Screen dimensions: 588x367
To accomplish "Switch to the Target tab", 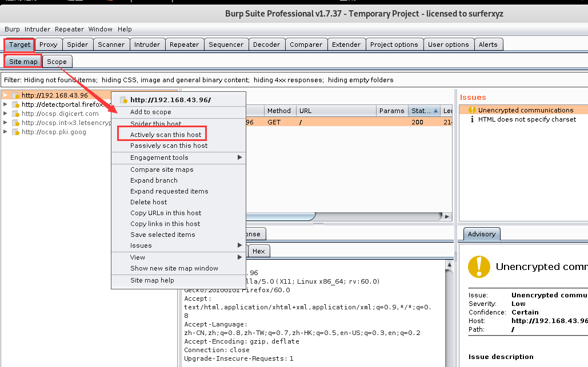I will (19, 45).
